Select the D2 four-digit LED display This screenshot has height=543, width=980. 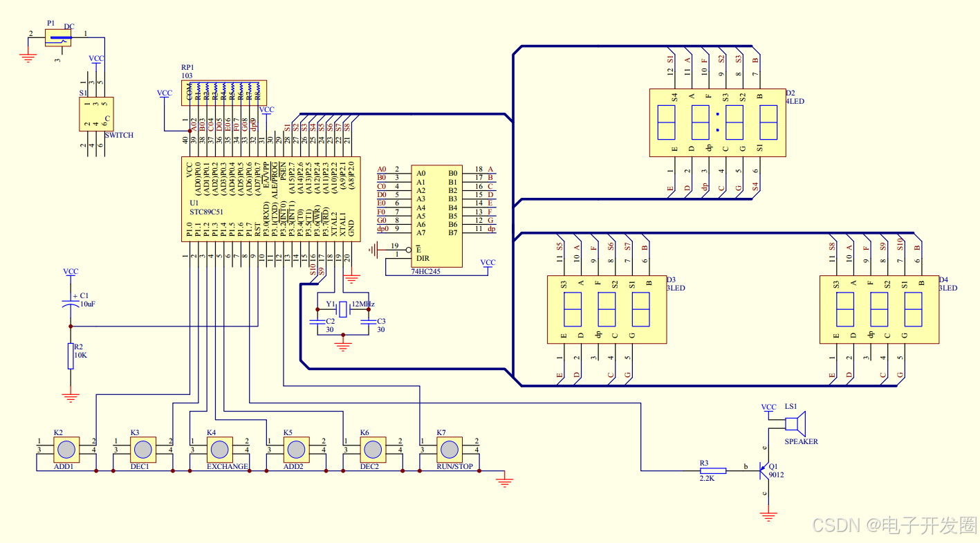[717, 122]
